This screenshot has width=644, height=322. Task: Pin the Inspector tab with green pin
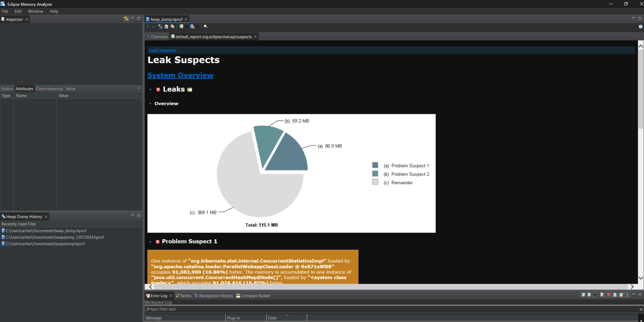click(x=139, y=88)
